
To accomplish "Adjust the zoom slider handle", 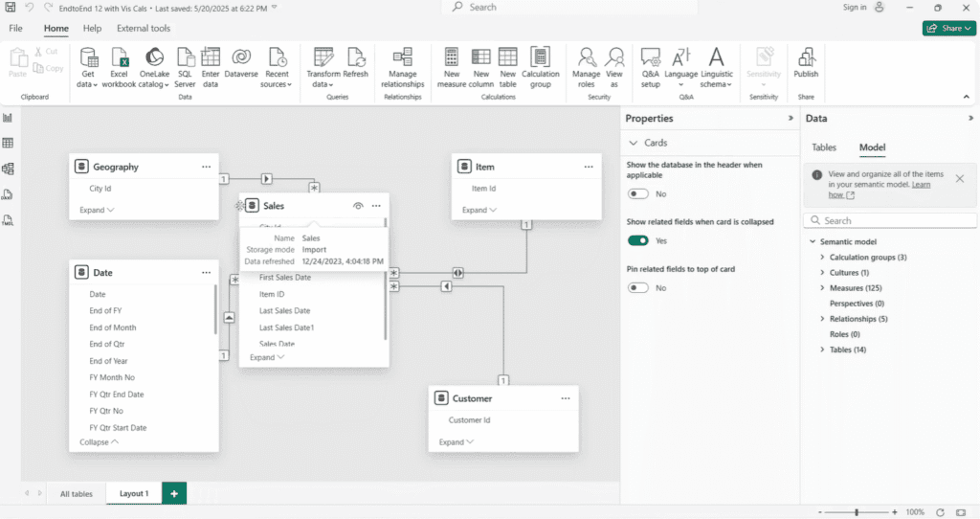I will tap(857, 512).
